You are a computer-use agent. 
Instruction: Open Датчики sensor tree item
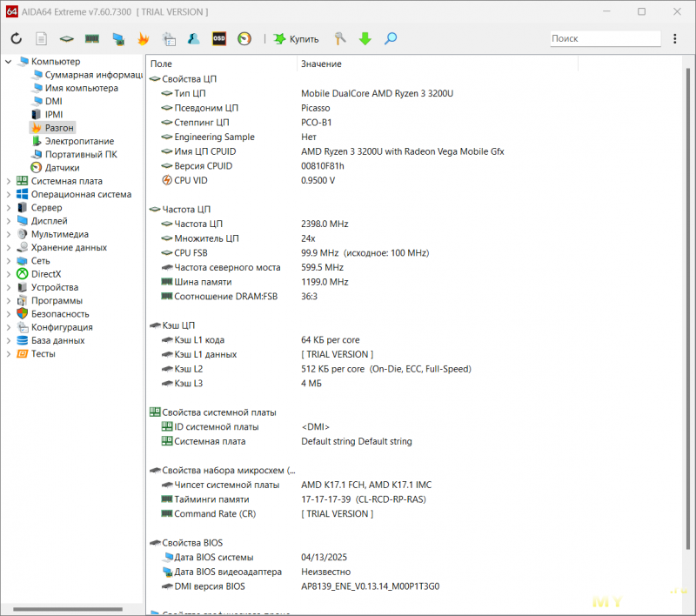(x=56, y=168)
